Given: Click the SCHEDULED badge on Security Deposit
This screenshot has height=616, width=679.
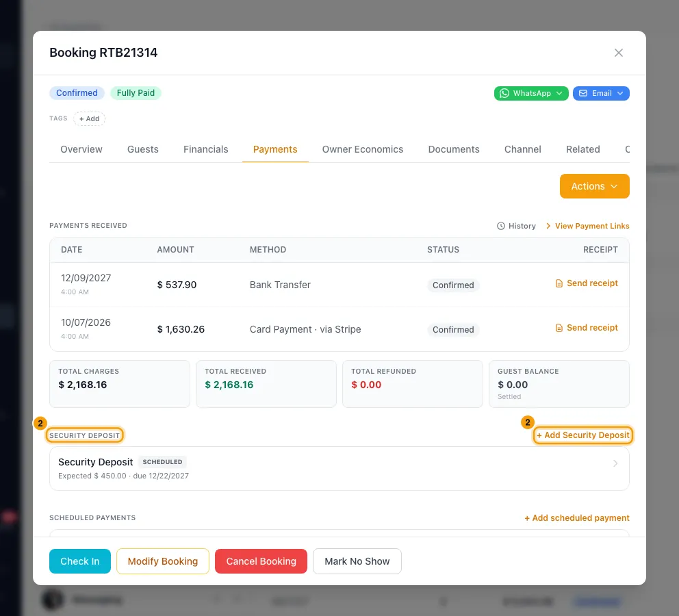Looking at the screenshot, I should point(162,462).
